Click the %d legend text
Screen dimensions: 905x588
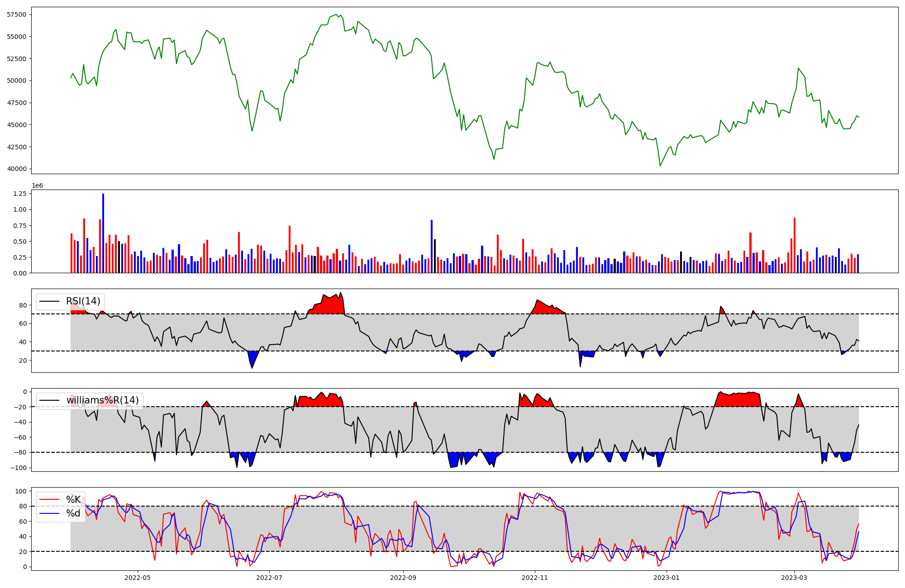tap(73, 513)
